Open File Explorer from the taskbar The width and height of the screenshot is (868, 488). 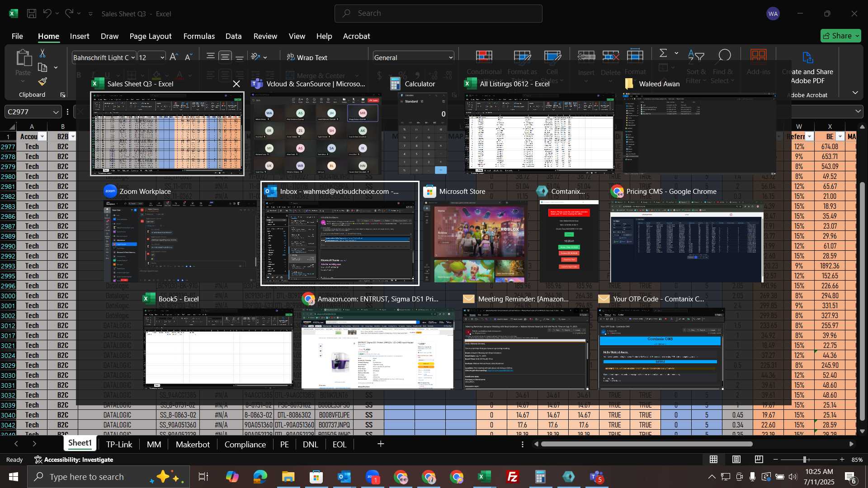point(288,477)
